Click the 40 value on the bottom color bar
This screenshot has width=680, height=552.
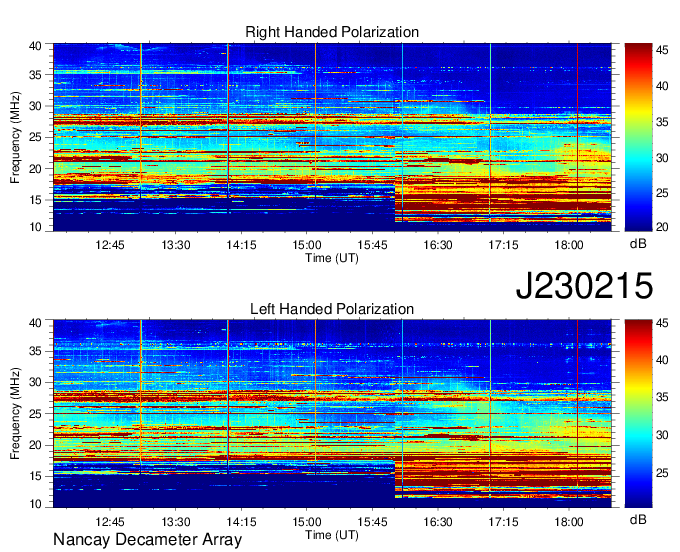point(662,359)
